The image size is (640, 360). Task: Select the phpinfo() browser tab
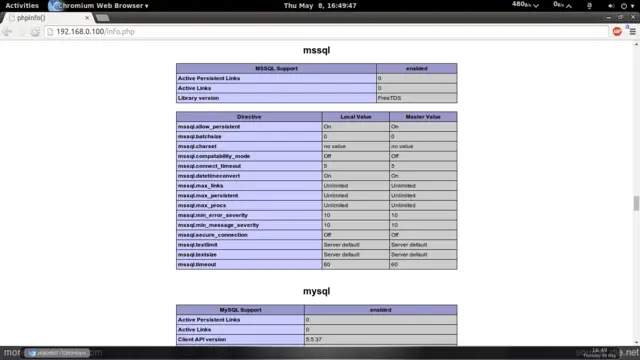47,18
